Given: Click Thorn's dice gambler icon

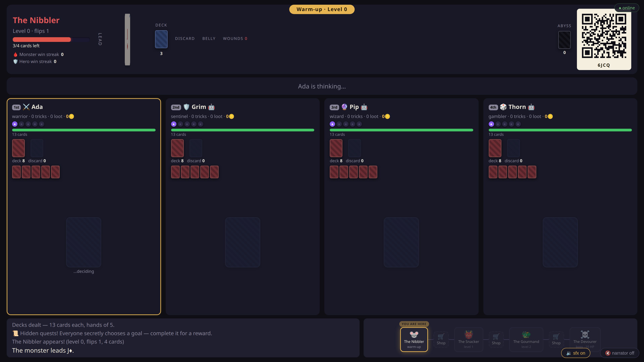Looking at the screenshot, I should click(x=503, y=107).
